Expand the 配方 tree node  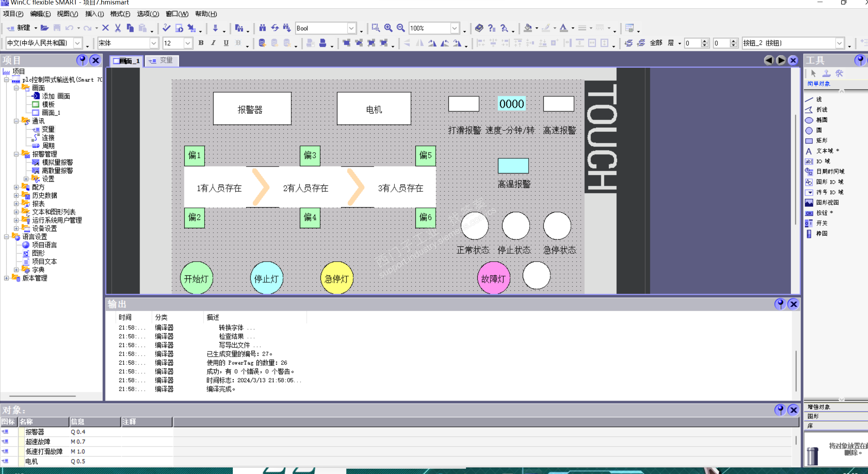(16, 187)
